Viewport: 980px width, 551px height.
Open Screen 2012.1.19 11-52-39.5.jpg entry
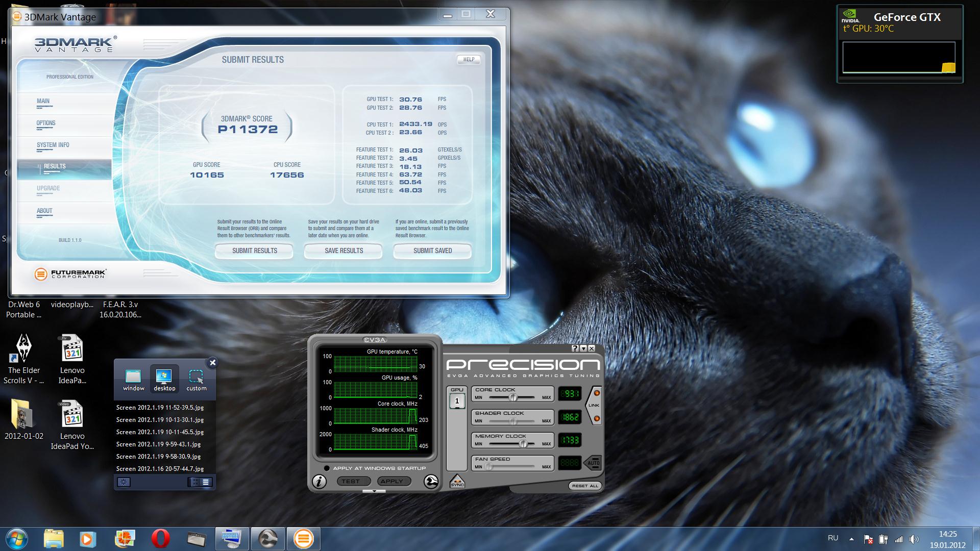(x=160, y=408)
